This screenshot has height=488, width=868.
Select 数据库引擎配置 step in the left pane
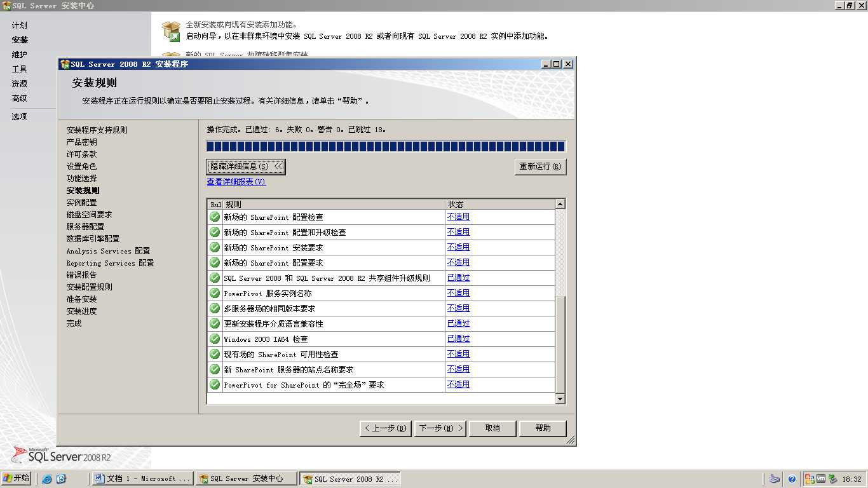coord(93,239)
